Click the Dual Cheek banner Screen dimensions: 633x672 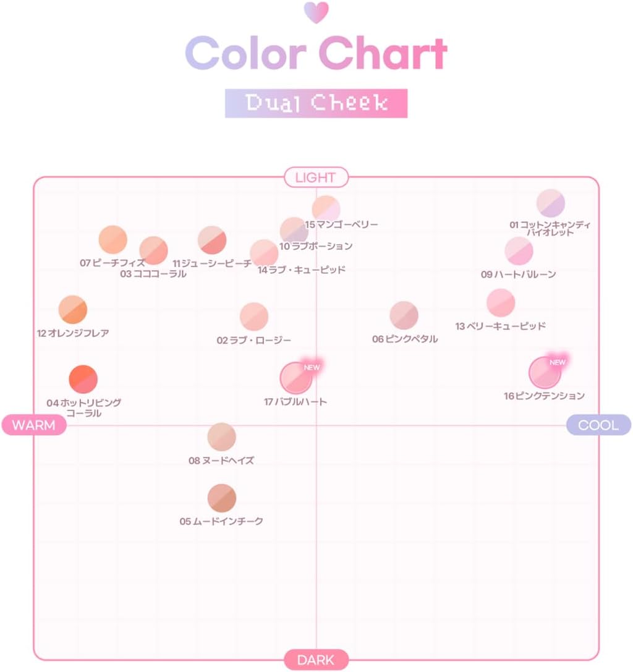click(x=316, y=103)
